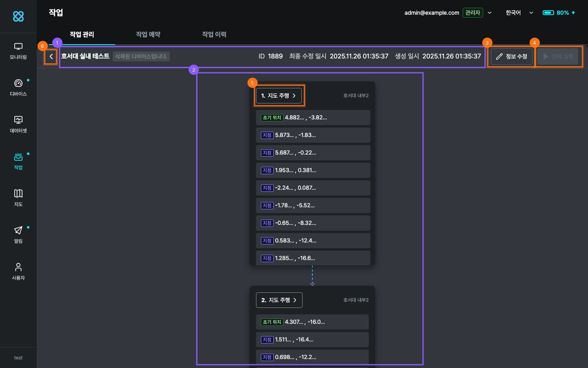Switch to the 작업 이력 tab
Screen dimensions: 588x368
214,34
